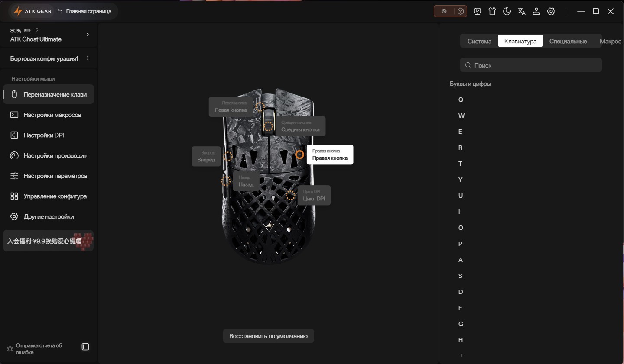Choose key G from the list
Image resolution: width=624 pixels, height=364 pixels.
pyautogui.click(x=461, y=324)
